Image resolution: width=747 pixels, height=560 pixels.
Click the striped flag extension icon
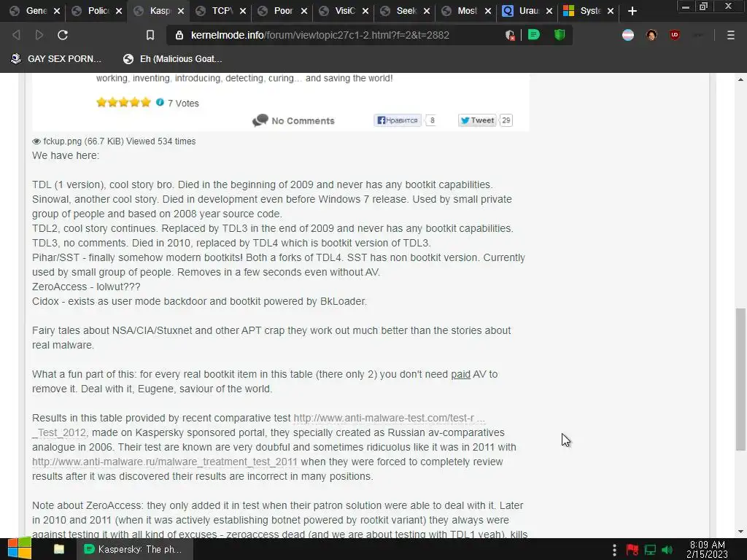pyautogui.click(x=628, y=35)
